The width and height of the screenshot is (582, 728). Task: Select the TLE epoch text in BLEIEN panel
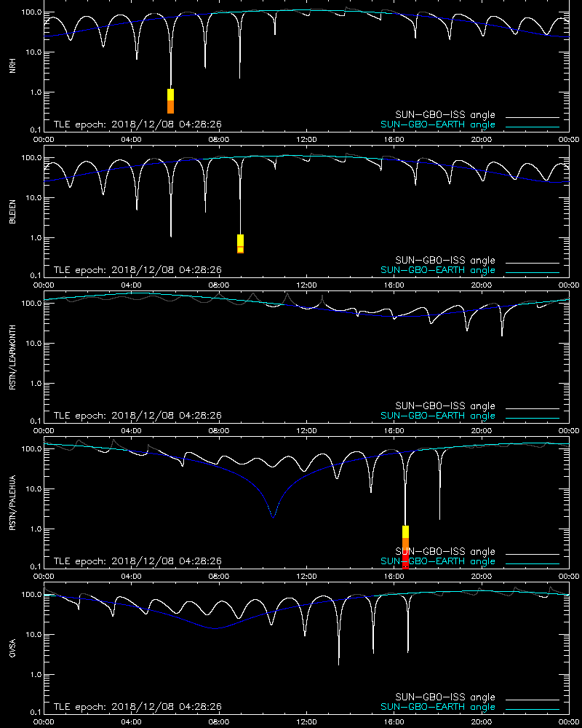[x=137, y=270]
